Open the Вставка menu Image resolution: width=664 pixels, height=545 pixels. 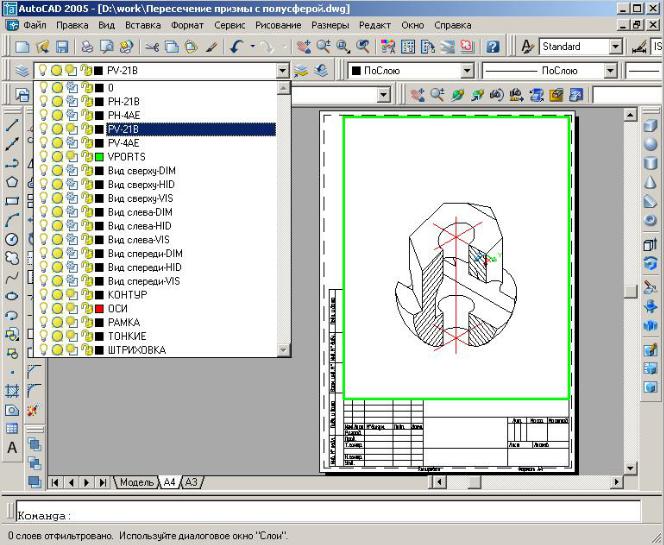[x=143, y=25]
